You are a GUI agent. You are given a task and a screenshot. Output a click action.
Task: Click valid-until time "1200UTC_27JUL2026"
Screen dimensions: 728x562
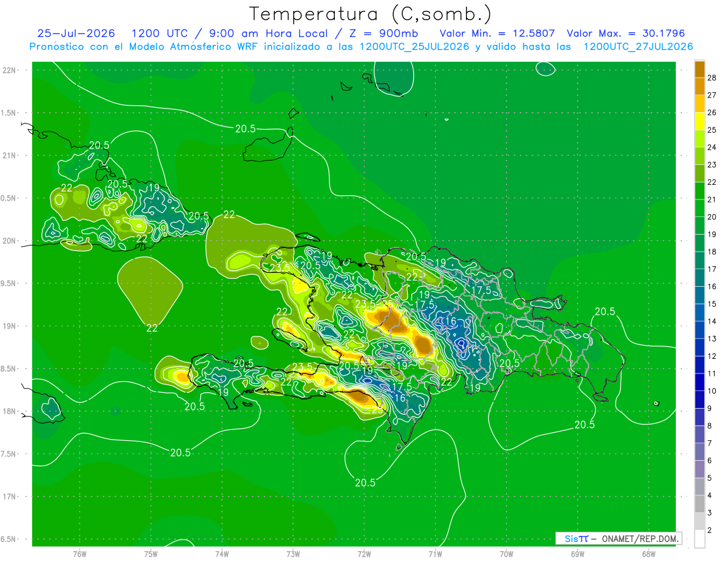(x=639, y=47)
